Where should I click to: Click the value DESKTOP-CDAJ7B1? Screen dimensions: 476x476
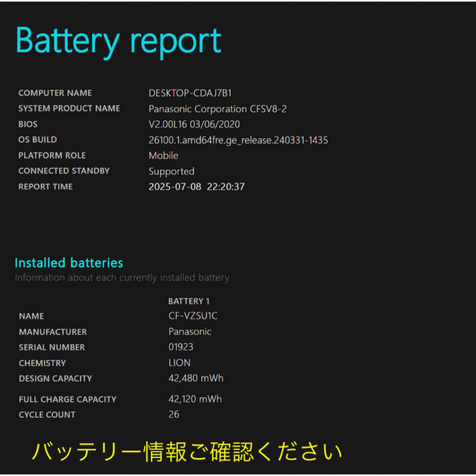click(x=190, y=93)
